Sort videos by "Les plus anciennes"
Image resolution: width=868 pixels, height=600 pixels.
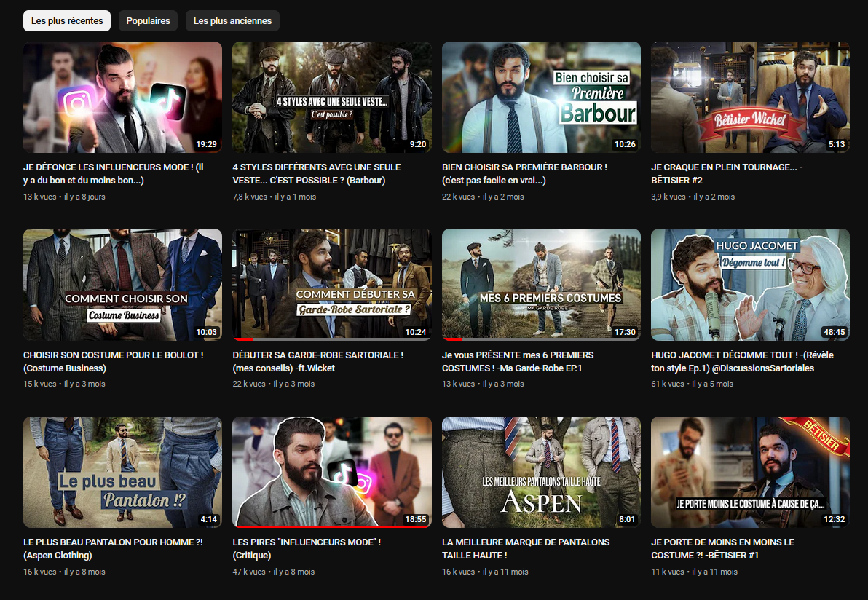(x=232, y=21)
